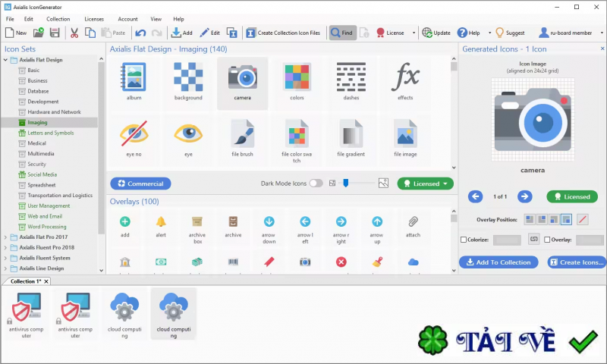Set overlay position to bottom-left
The width and height of the screenshot is (607, 364).
pyautogui.click(x=554, y=219)
